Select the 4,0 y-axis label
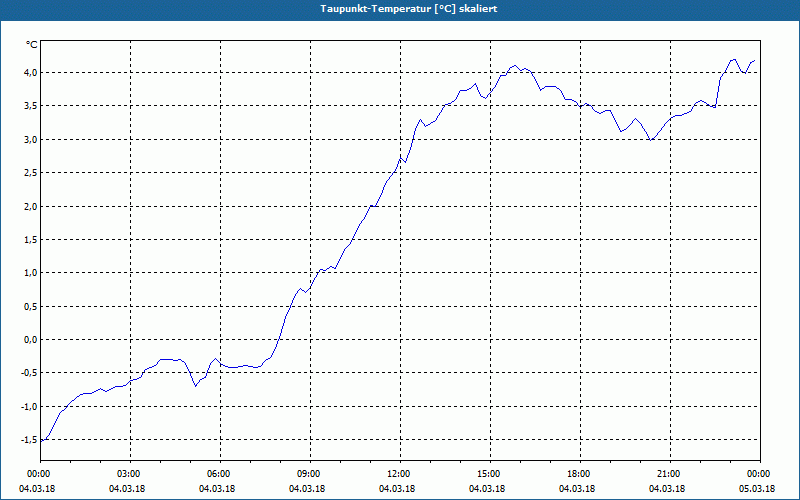 (x=31, y=73)
